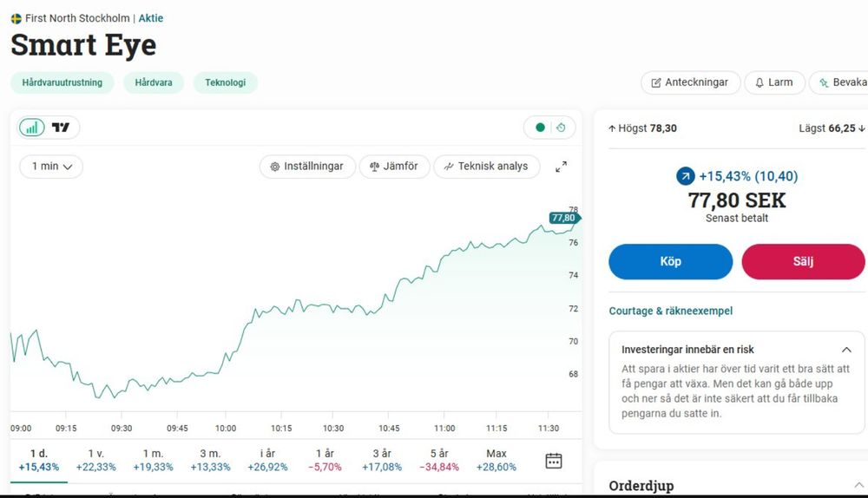Image resolution: width=868 pixels, height=498 pixels.
Task: Open Teknisk analys tool
Action: click(486, 166)
